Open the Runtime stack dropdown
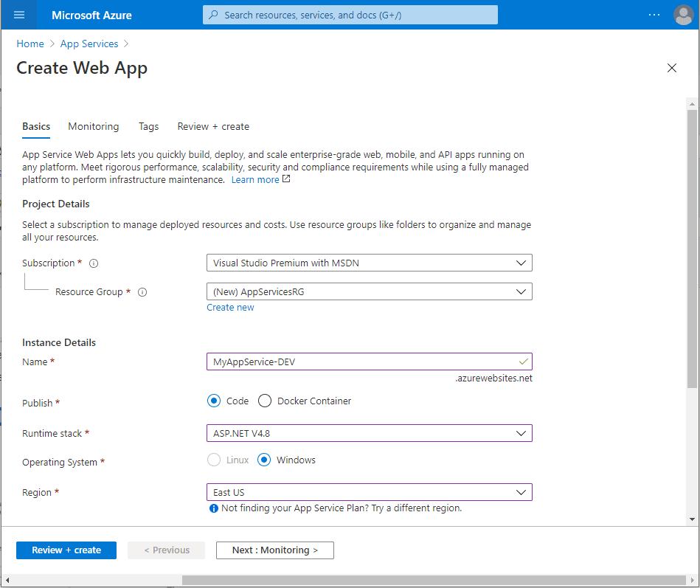Image resolution: width=700 pixels, height=588 pixels. [x=369, y=433]
